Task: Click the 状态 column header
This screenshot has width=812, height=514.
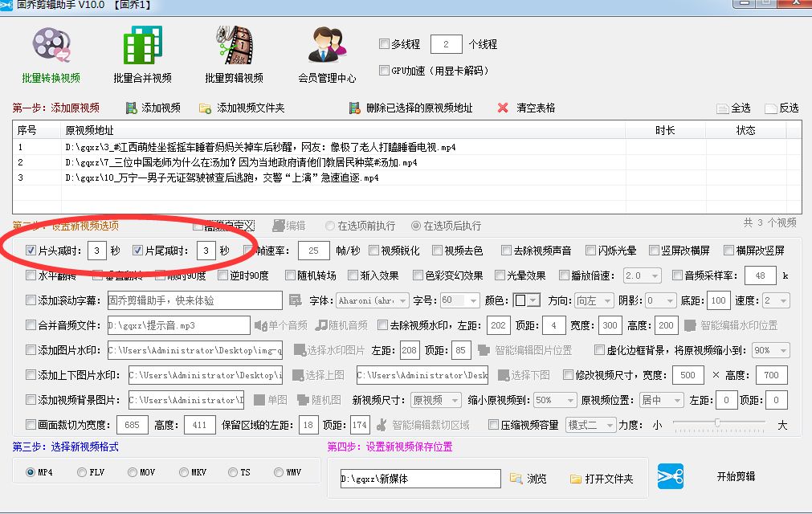Action: click(745, 130)
